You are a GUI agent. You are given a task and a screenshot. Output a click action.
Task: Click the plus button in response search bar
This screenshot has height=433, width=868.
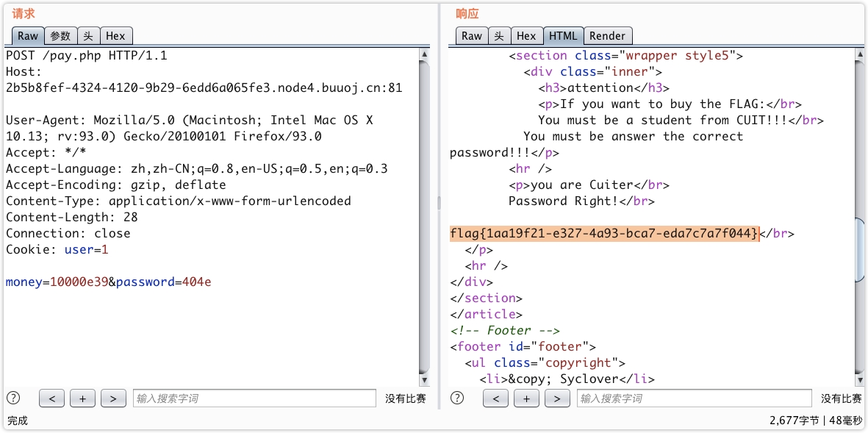coord(526,398)
